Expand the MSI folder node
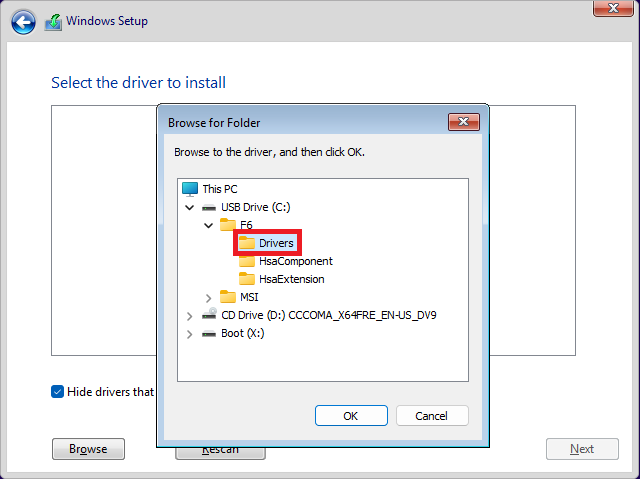Screen dimensions: 640x479 click(x=209, y=297)
